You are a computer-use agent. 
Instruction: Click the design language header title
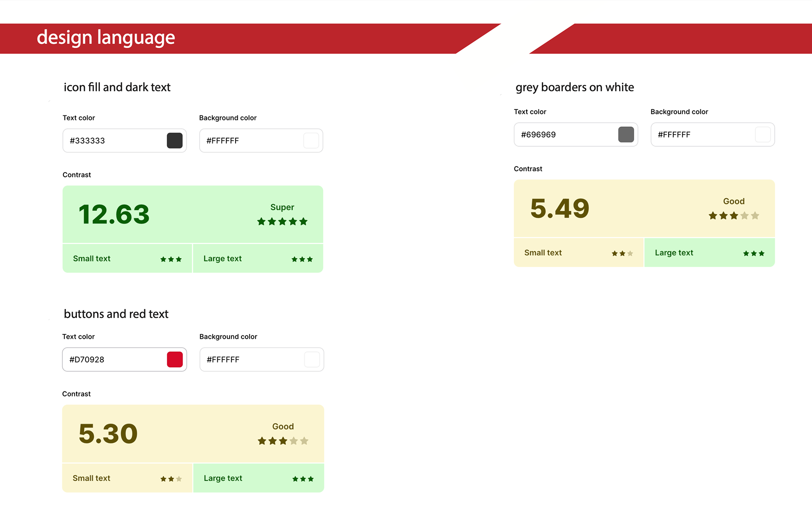click(x=106, y=38)
